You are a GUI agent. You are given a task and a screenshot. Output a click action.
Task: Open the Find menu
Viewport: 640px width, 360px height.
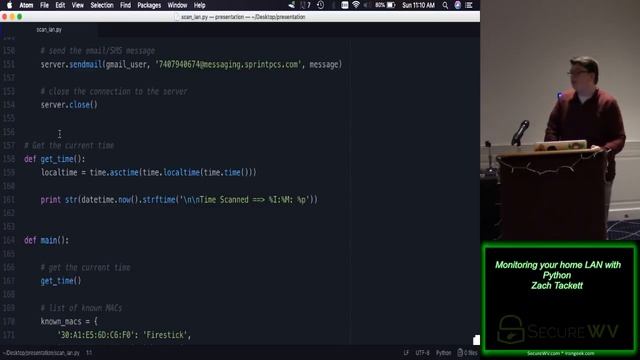(125, 5)
